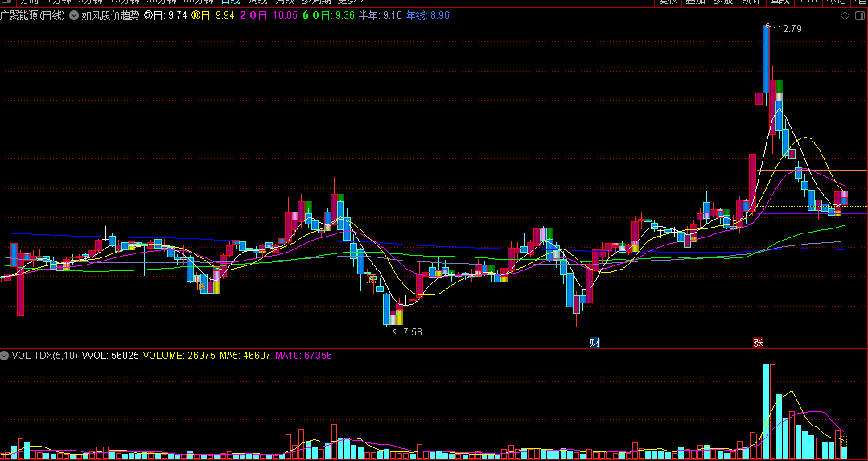Click the 涨 limit-up event marker

pos(758,343)
